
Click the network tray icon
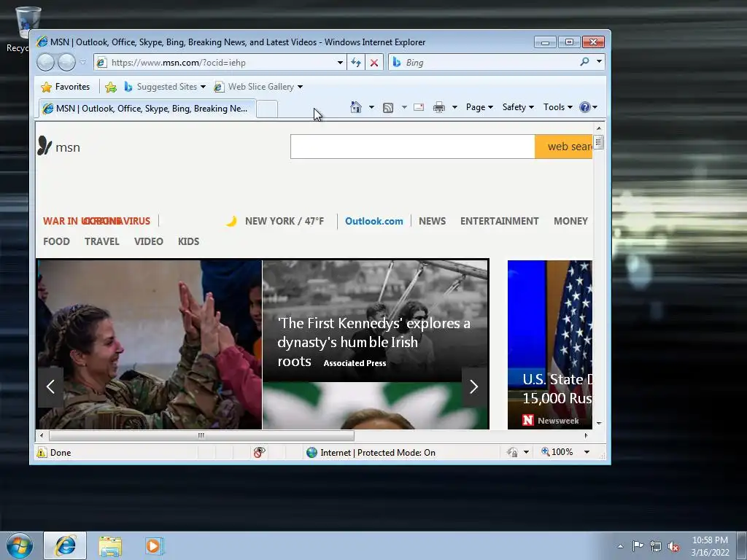coord(656,546)
